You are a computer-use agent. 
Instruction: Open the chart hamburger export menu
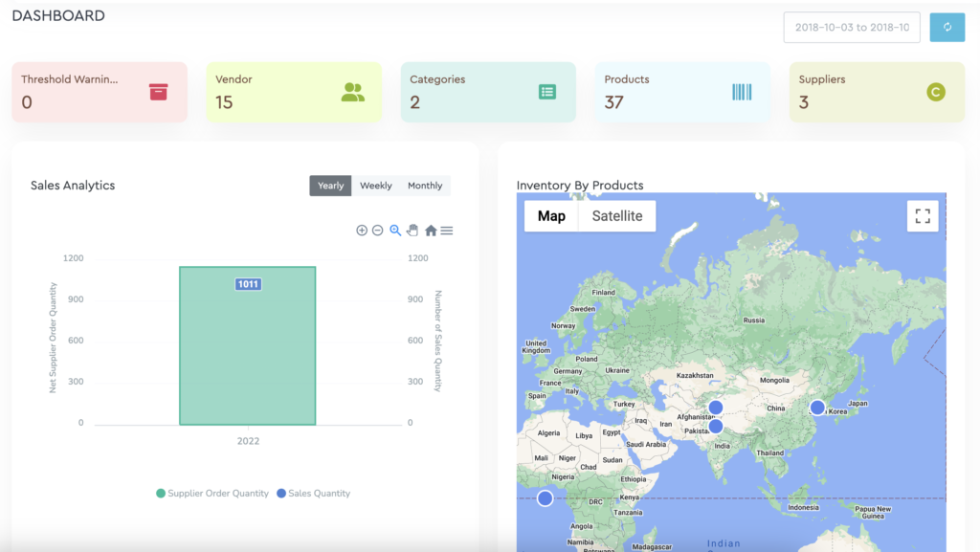(x=447, y=231)
